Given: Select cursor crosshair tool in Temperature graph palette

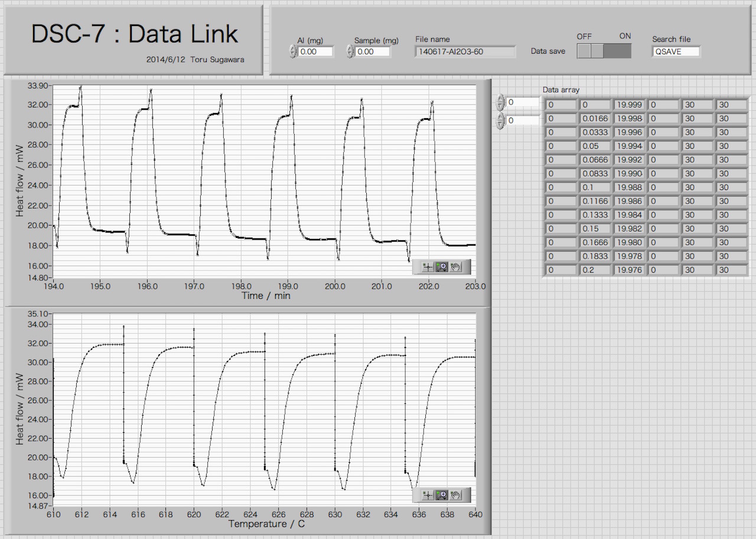Looking at the screenshot, I should 428,495.
